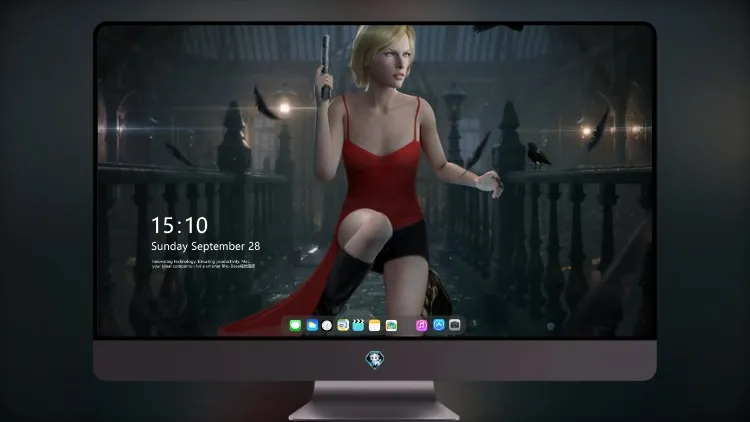This screenshot has height=422, width=750.
Task: Open the yellow Notes app in dock
Action: pos(375,325)
